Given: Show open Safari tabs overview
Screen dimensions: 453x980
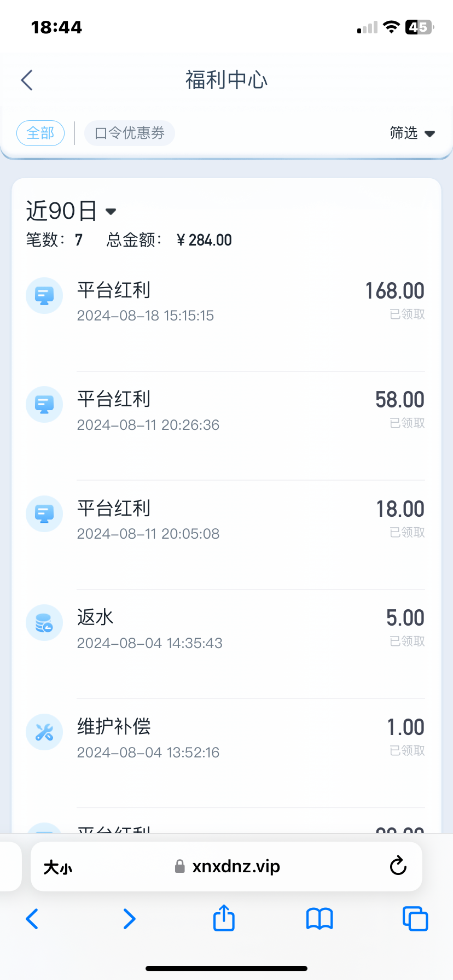Looking at the screenshot, I should pyautogui.click(x=415, y=919).
